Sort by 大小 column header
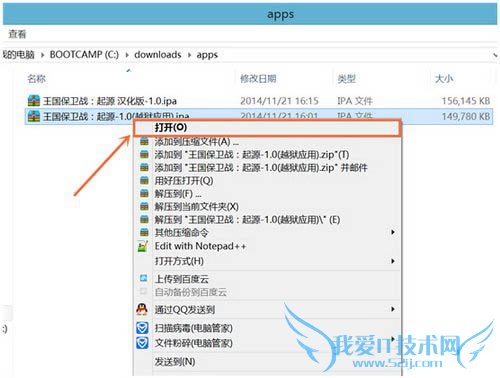This screenshot has height=378, width=500. 444,79
